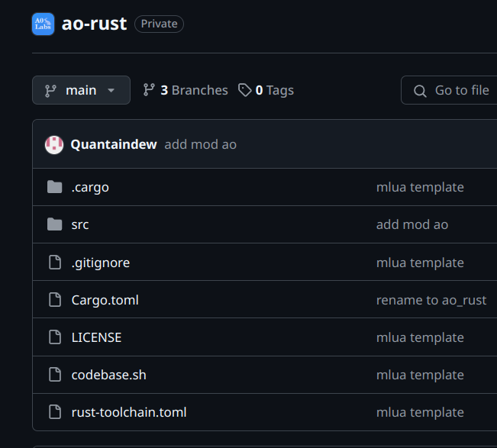Click the tag icon beside 0 Tags
This screenshot has width=497, height=448.
coord(245,90)
